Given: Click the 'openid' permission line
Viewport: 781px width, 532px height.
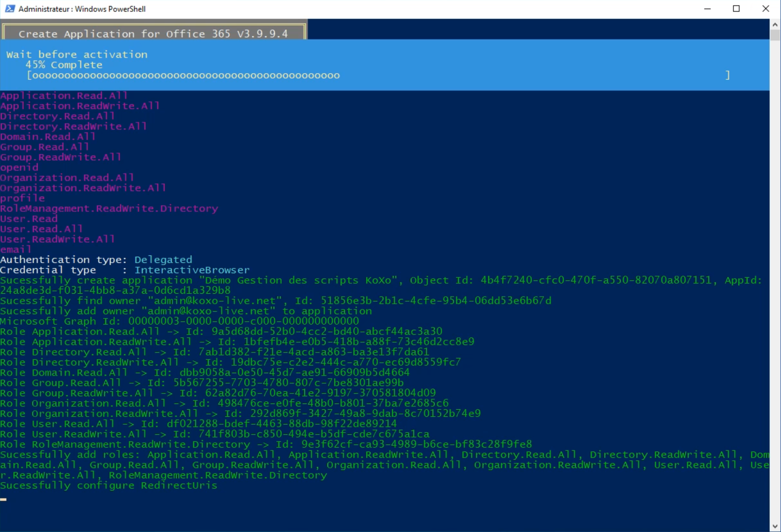Looking at the screenshot, I should (x=19, y=168).
